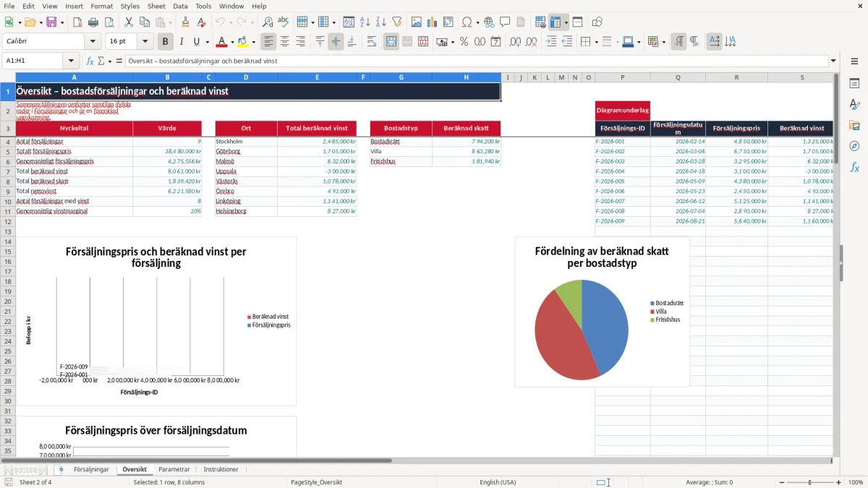Apply the red font color swatch
This screenshot has height=488, width=868.
(221, 42)
